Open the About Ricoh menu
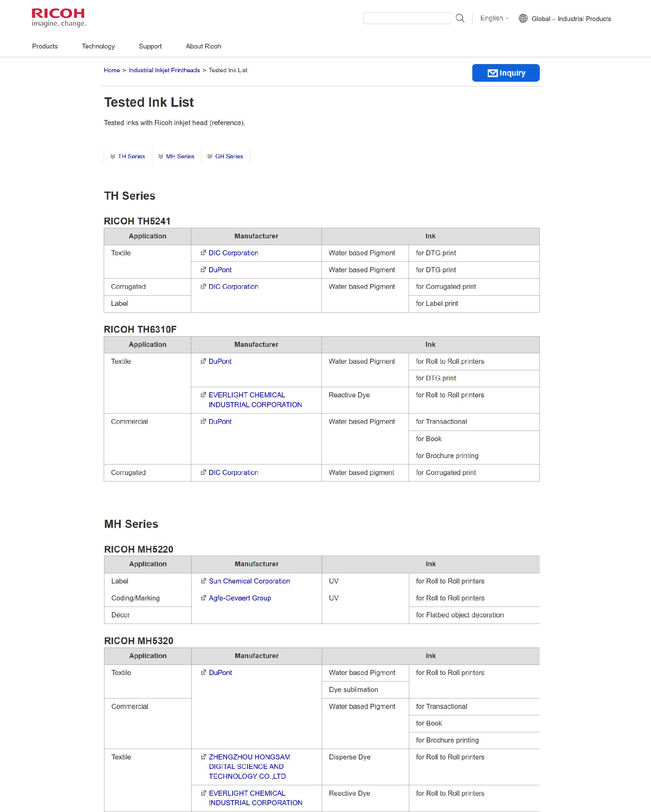This screenshot has height=812, width=651. coord(203,46)
